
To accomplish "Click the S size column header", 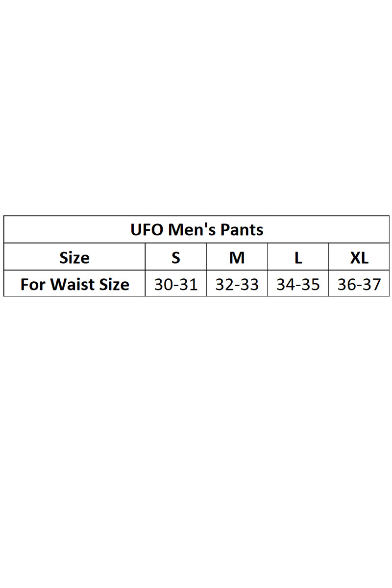I will 176,257.
